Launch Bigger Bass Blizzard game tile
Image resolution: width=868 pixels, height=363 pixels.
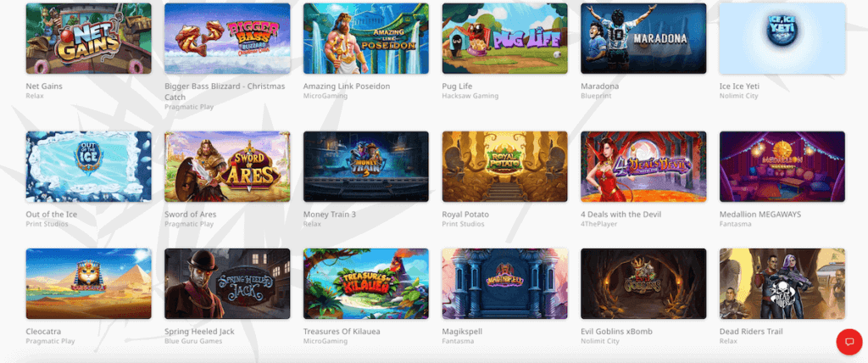[x=227, y=39]
